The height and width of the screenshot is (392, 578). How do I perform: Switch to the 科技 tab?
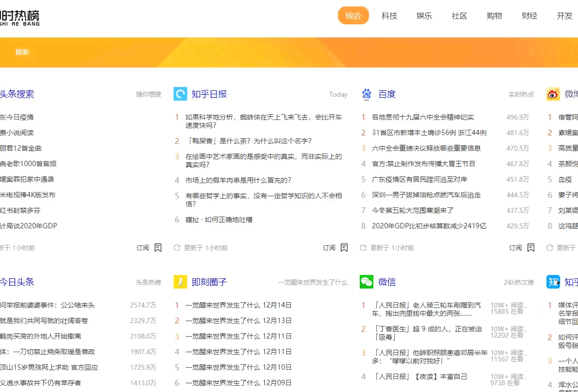[389, 16]
